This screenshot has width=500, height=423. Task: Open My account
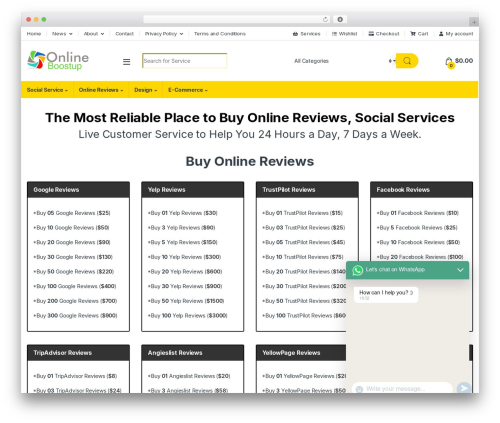point(456,34)
